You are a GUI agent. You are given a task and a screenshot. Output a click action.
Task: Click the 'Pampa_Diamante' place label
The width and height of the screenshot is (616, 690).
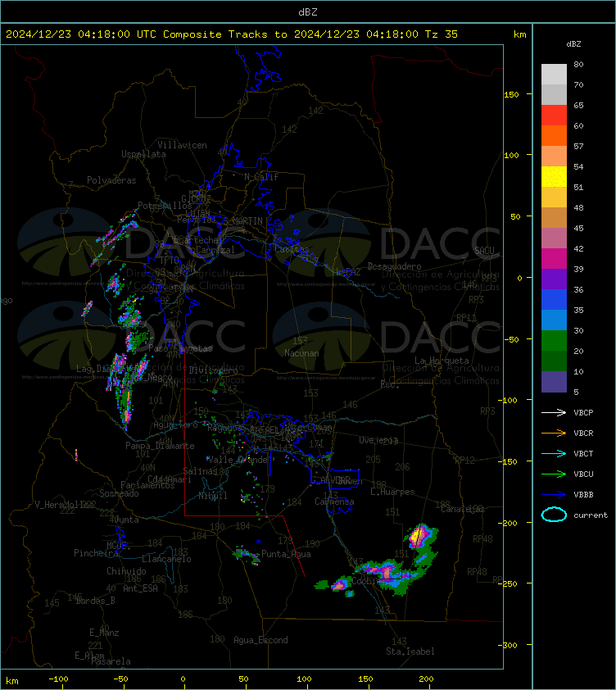(160, 446)
